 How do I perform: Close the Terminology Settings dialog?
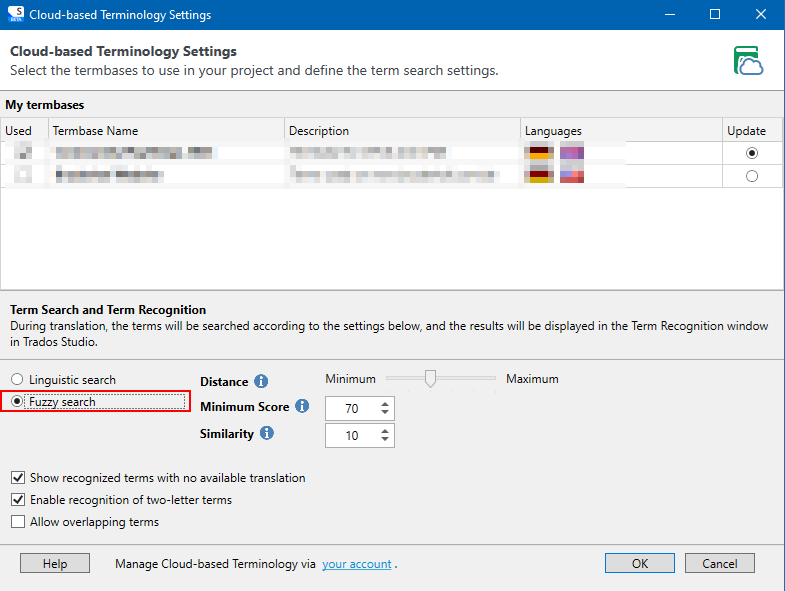(x=761, y=15)
